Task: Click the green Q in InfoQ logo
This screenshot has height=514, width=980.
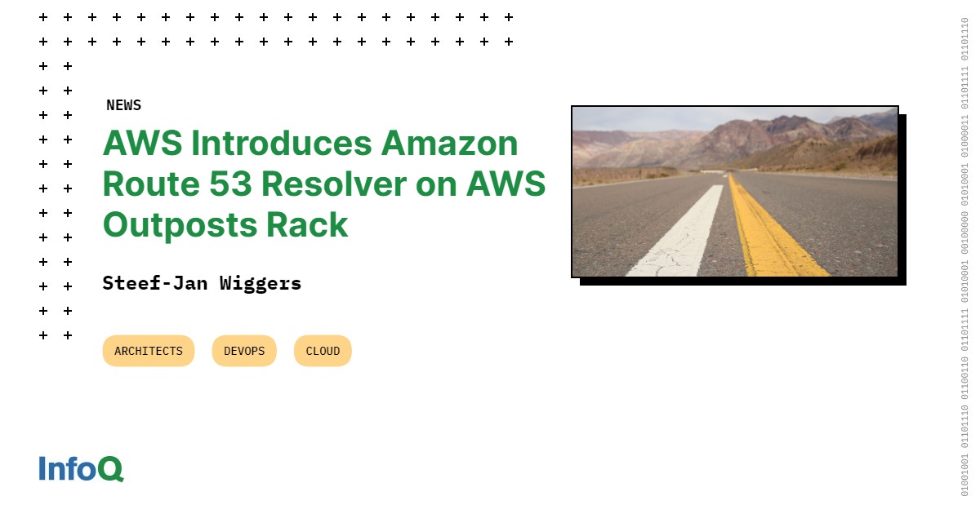Action: click(110, 470)
